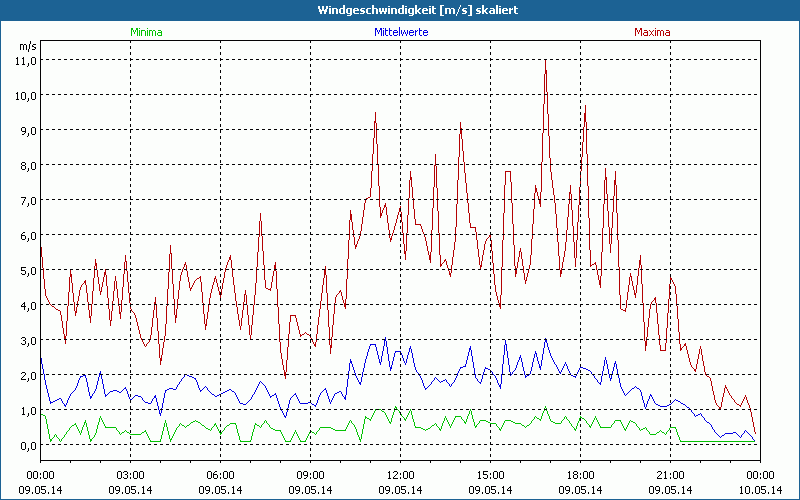800x500 pixels.
Task: Click the highest peak of the red Maxima line
Action: click(545, 62)
